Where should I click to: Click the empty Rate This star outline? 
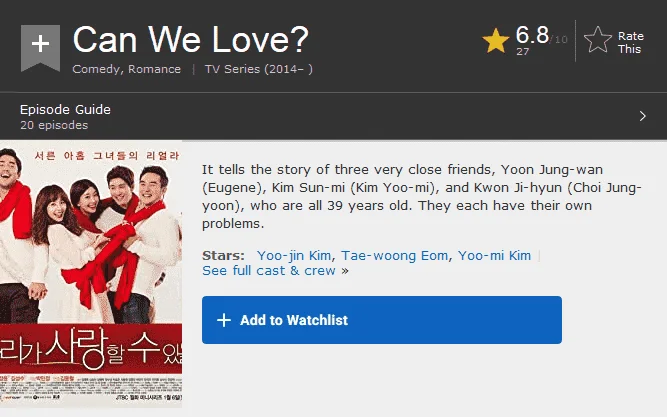(x=598, y=40)
